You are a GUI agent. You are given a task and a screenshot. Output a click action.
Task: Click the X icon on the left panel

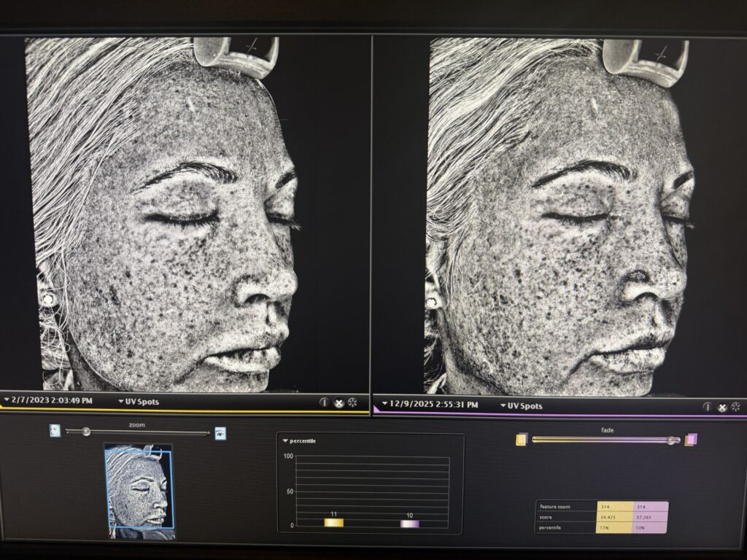[338, 402]
